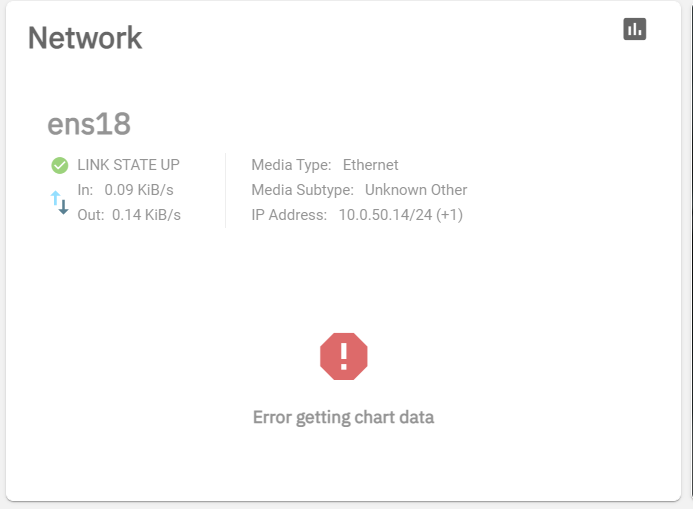The width and height of the screenshot is (693, 509).
Task: Click the Media Subtype Unknown Other value
Action: [x=416, y=190]
